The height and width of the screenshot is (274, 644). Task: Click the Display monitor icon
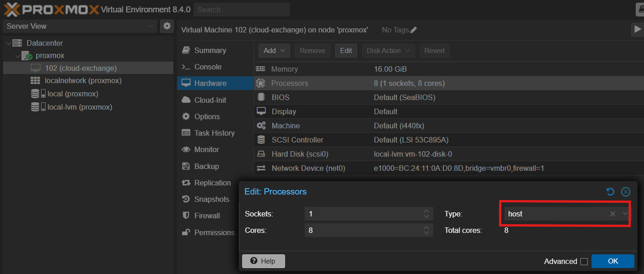click(261, 111)
